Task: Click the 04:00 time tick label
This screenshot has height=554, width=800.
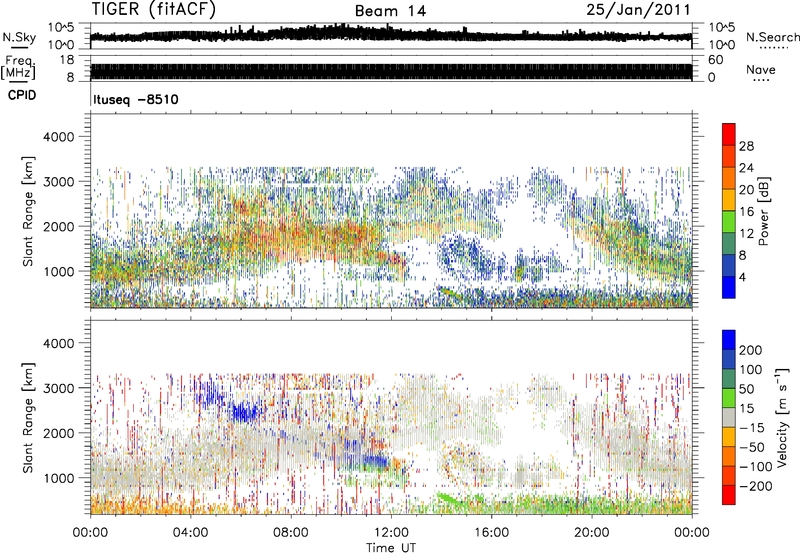Action: tap(190, 533)
